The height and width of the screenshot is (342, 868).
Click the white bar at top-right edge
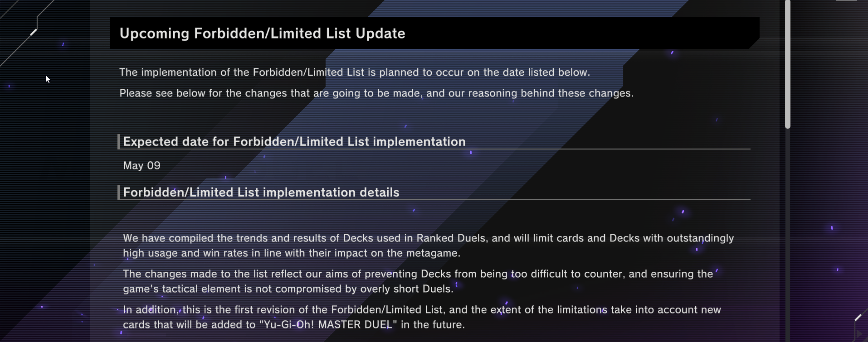(x=847, y=0)
